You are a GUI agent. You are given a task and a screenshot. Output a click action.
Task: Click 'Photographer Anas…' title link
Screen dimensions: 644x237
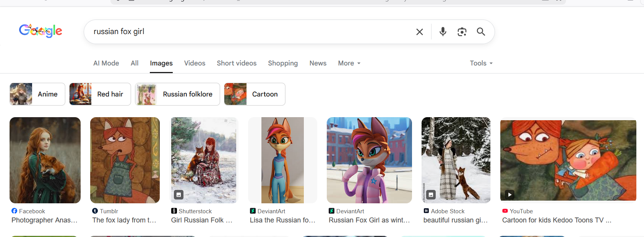[44, 220]
